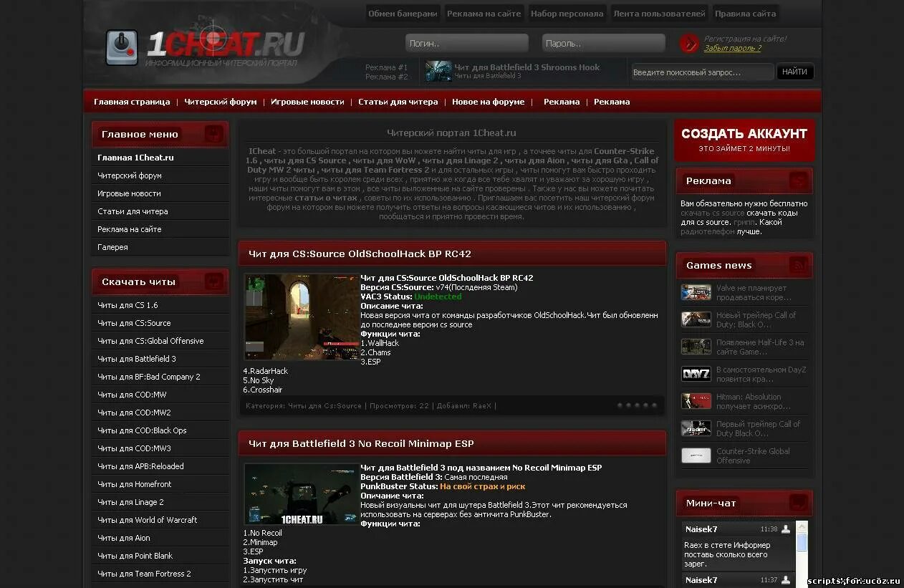Open post title Чит для CS:Source OldSchoolHack BP RC42
Screen dimensions: 904x588
click(360, 254)
